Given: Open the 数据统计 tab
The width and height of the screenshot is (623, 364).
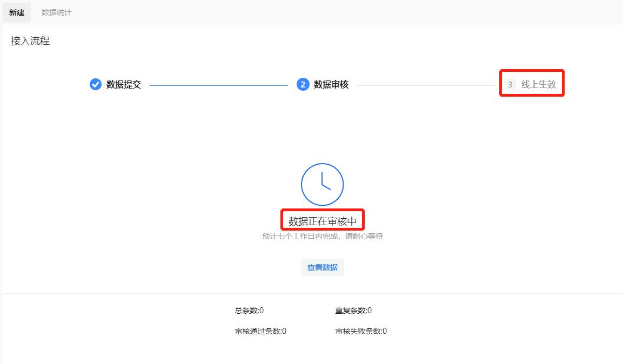Looking at the screenshot, I should 56,12.
